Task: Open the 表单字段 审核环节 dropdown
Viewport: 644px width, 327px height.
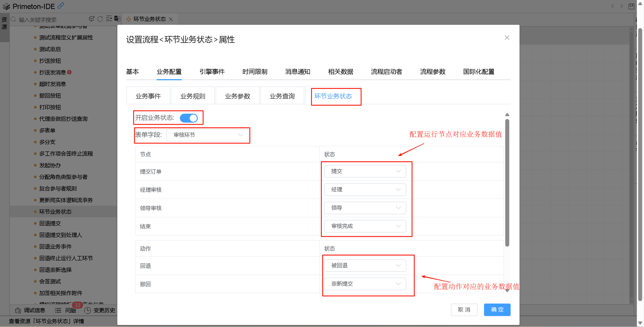Action: [207, 135]
